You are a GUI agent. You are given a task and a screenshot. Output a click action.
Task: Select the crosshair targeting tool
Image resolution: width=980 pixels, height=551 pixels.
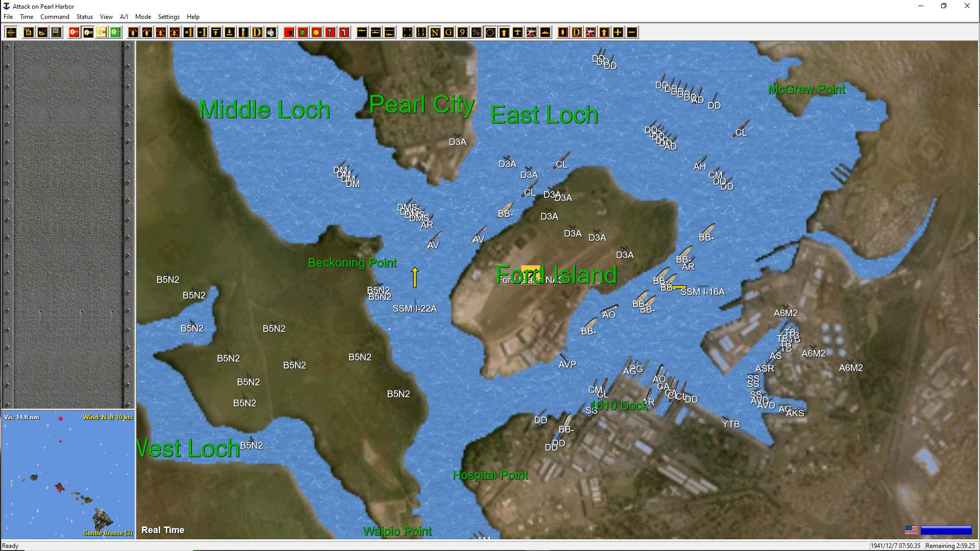(11, 32)
